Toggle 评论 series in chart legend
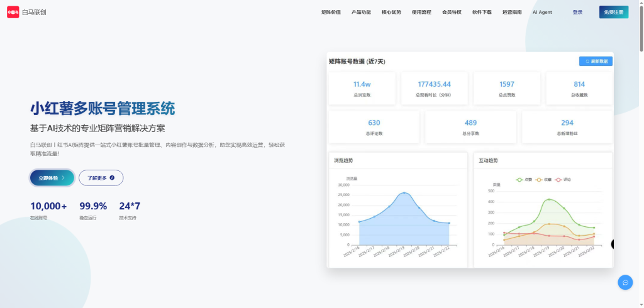 (563, 180)
